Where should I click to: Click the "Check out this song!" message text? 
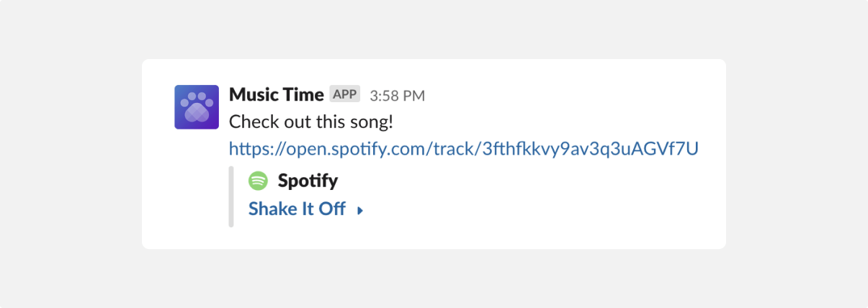pos(311,122)
